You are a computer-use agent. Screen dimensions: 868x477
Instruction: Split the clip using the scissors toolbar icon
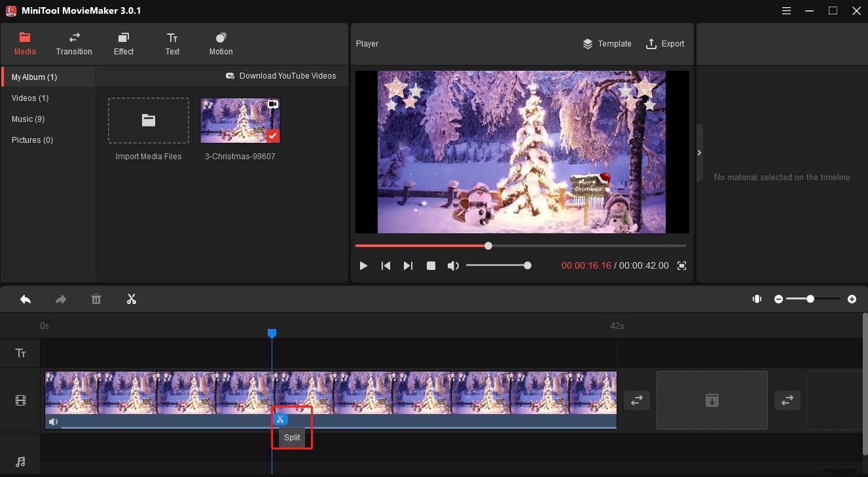coord(131,299)
